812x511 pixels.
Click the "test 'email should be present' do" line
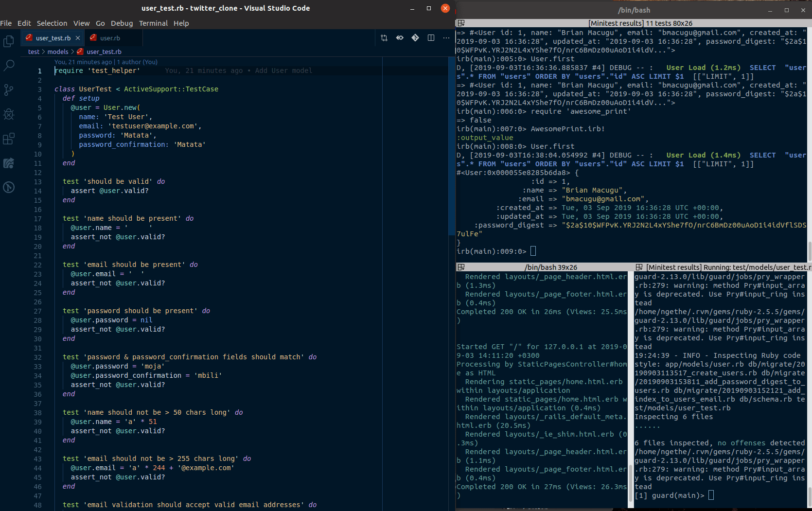(x=130, y=264)
